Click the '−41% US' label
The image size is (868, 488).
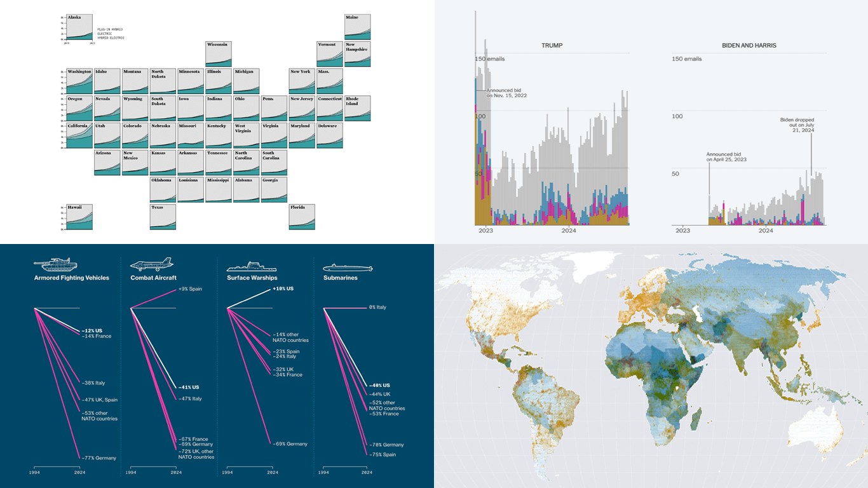pyautogui.click(x=189, y=388)
